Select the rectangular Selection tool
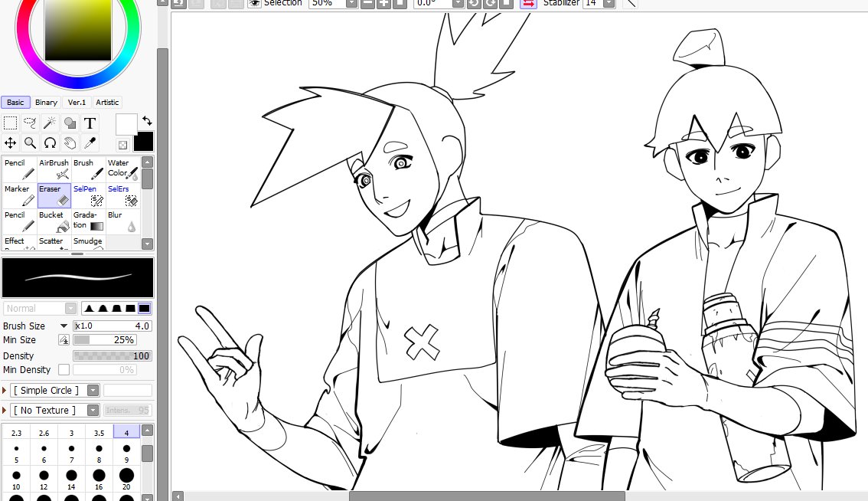This screenshot has height=501, width=868. (11, 123)
